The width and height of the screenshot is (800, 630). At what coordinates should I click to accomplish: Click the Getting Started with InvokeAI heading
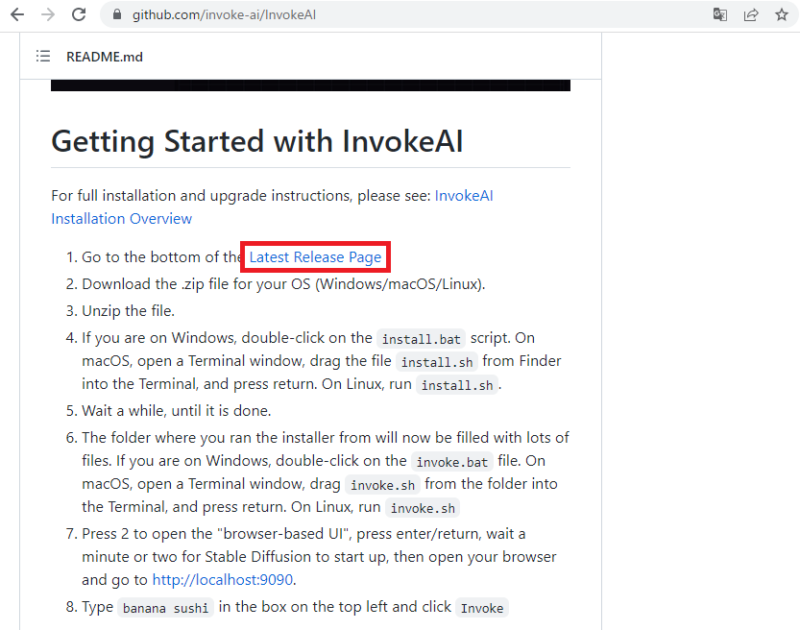(x=256, y=141)
